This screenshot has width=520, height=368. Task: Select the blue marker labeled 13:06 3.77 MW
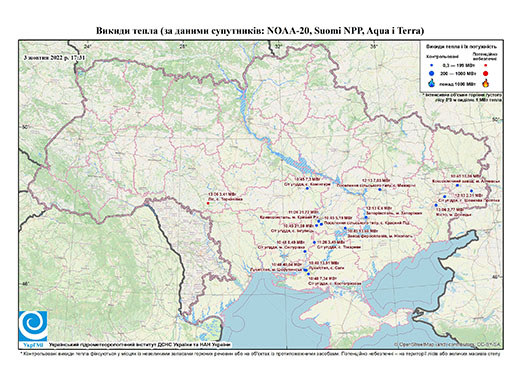(436, 205)
